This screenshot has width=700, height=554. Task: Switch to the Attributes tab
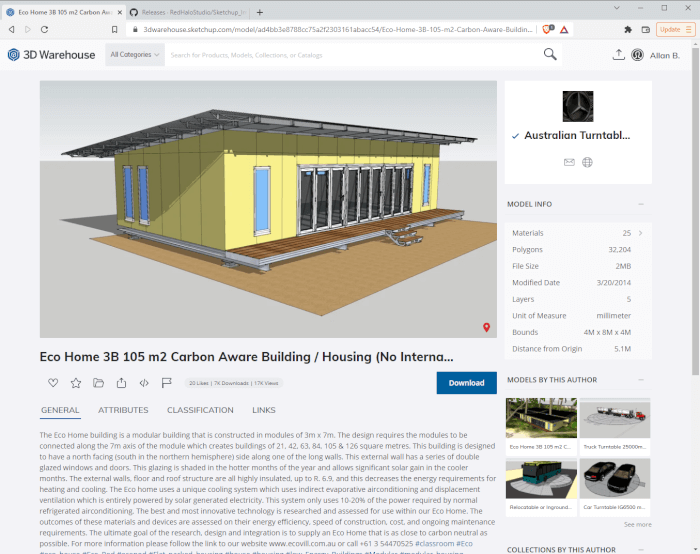[123, 410]
